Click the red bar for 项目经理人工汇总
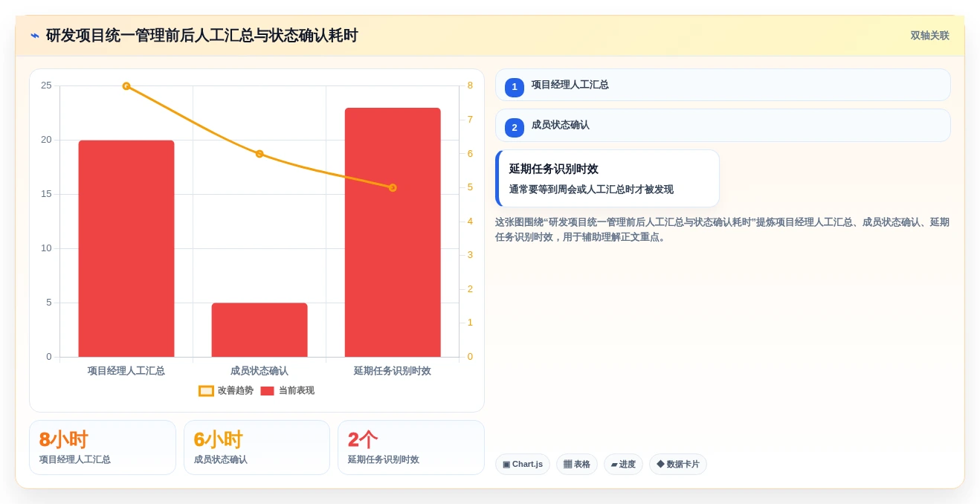Viewport: 980px width, 504px height. (126, 248)
